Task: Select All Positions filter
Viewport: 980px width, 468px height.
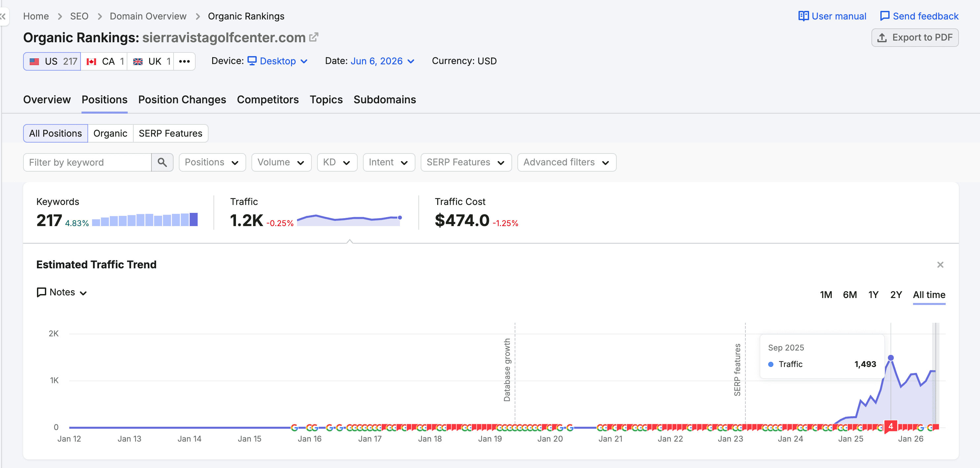Action: 55,133
